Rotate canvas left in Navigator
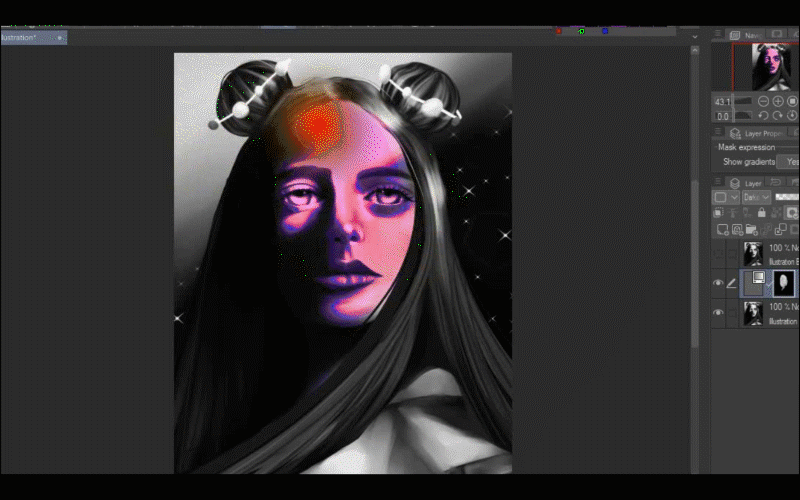Viewport: 800px width, 500px height. pos(763,116)
